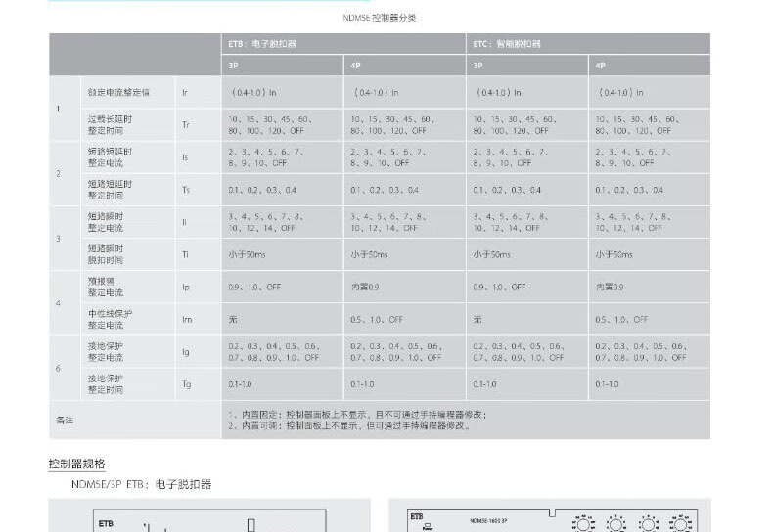The height and width of the screenshot is (532, 773).
Task: Click the second rotary dial on NDM5E-1600 panel
Action: (x=616, y=524)
